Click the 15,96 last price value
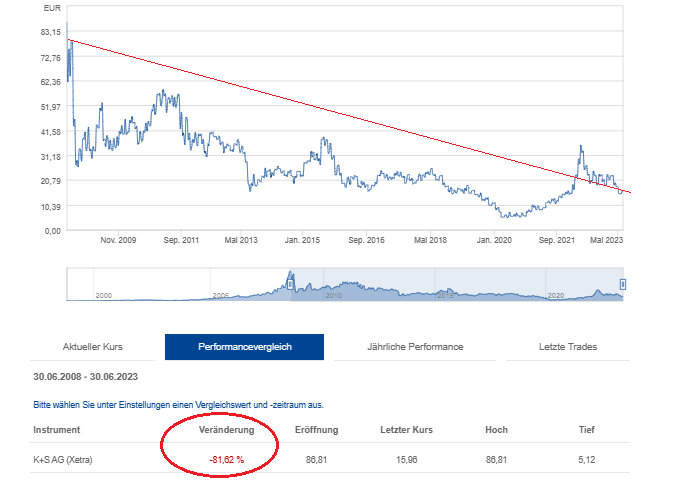This screenshot has width=676, height=484. tap(407, 460)
